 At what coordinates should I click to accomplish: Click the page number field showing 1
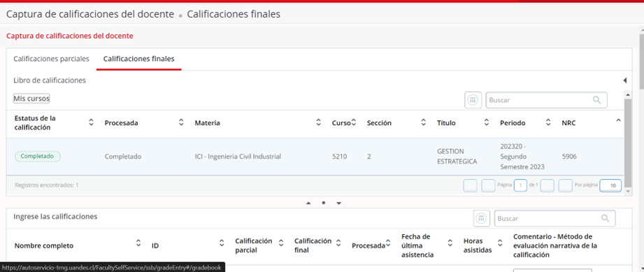(520, 186)
